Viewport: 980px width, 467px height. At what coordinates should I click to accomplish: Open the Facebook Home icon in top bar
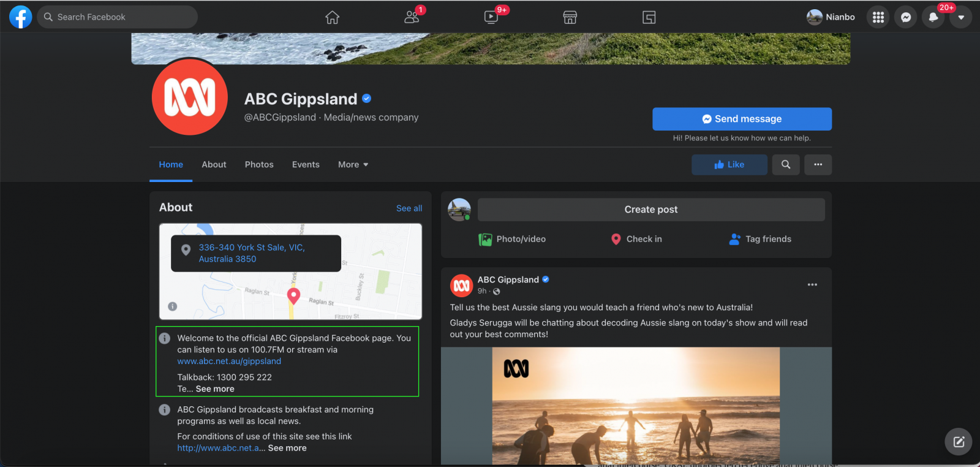coord(332,17)
